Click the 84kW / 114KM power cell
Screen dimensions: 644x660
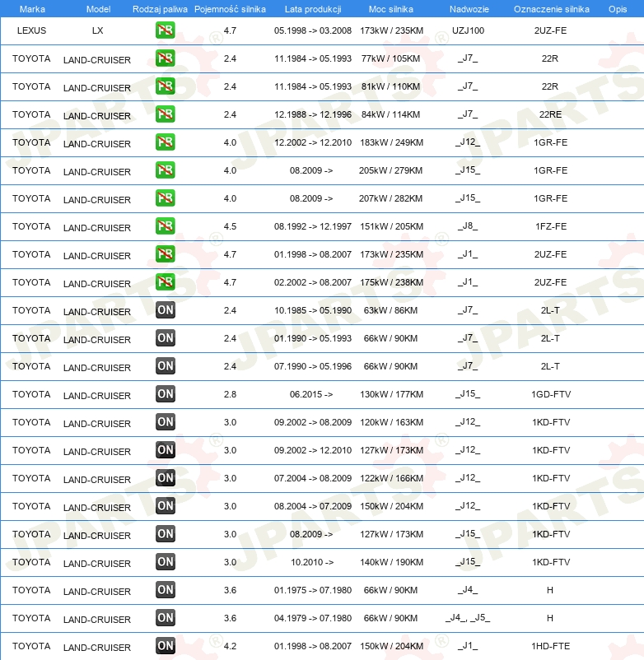tap(390, 114)
